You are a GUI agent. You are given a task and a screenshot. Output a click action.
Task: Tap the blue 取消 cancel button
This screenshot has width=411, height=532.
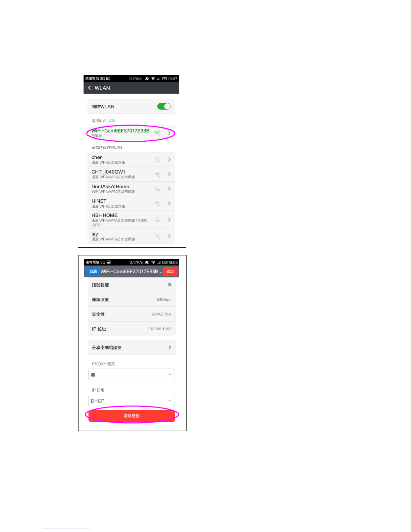click(x=93, y=272)
